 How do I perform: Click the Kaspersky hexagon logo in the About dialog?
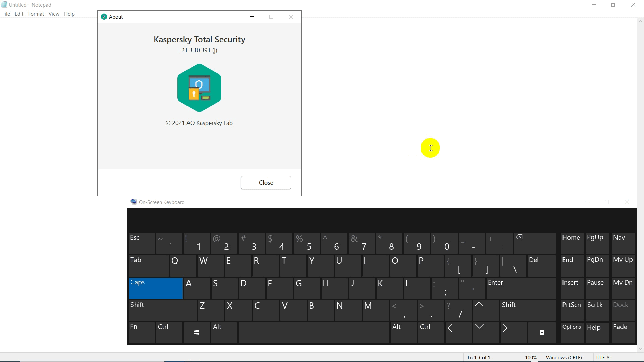(199, 88)
